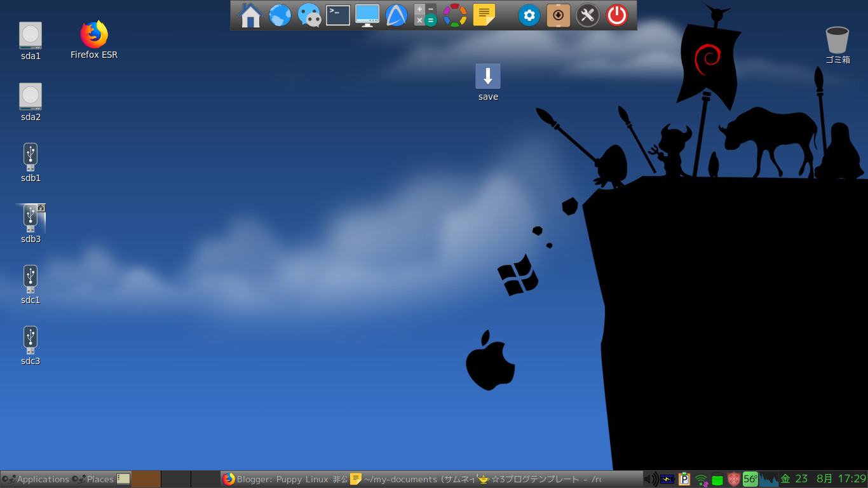Click the battery charging tray icon
Viewport: 868px width, 488px height.
pos(667,479)
